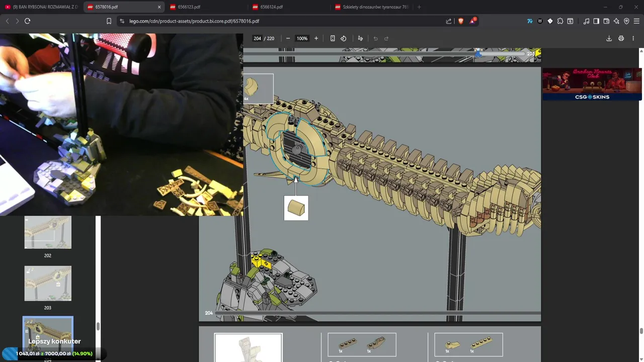This screenshot has height=362, width=644.
Task: Click the PDF redo arrow
Action: pyautogui.click(x=386, y=38)
